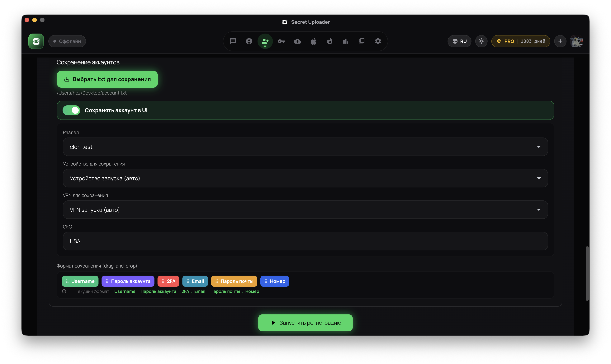Toggle Сохранять аккаунт в UI switch
Image resolution: width=611 pixels, height=364 pixels.
coord(71,110)
